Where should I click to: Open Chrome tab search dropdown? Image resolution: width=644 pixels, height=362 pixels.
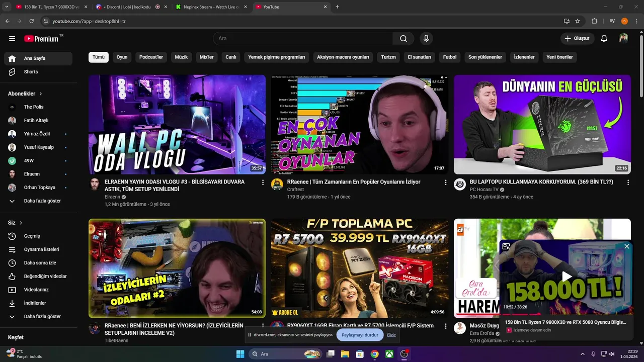coord(7,7)
